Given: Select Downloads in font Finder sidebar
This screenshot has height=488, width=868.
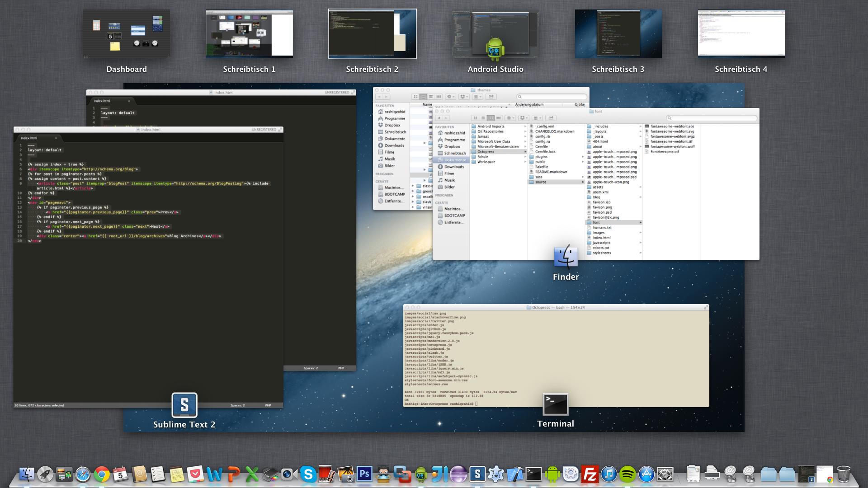Looking at the screenshot, I should (451, 167).
